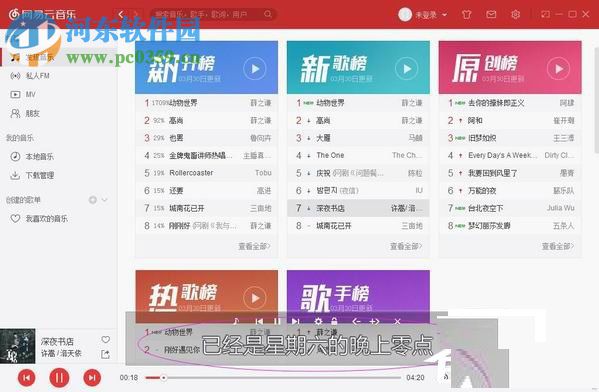Switch to mini player mode icon
This screenshot has height=392, width=599.
click(546, 14)
